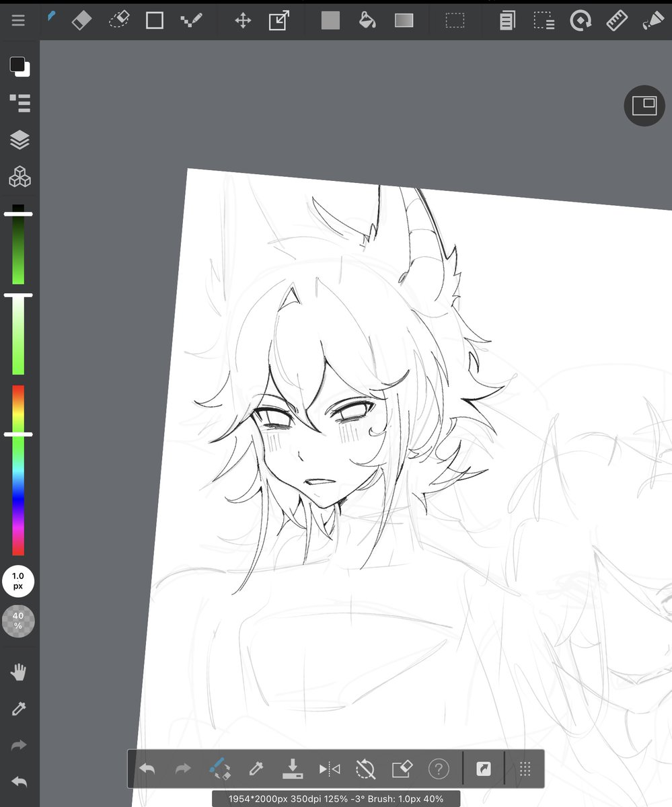Select the dashed rectangle Selection tool

point(455,20)
